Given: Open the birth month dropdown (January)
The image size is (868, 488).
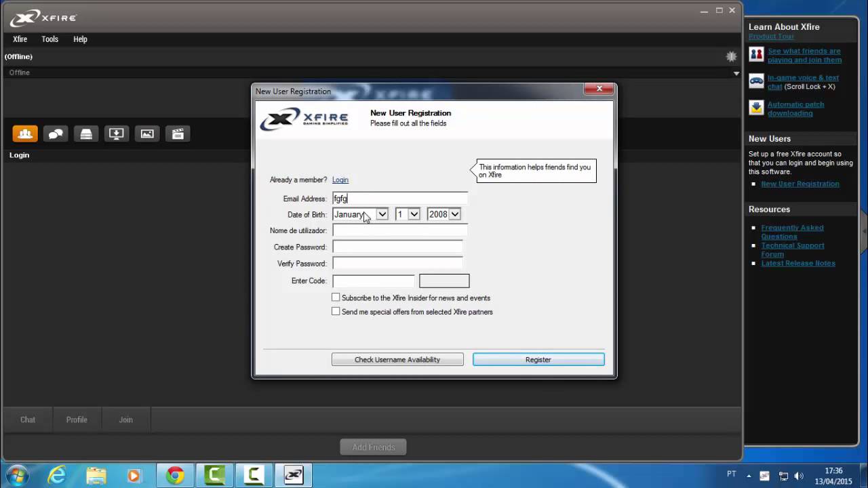Looking at the screenshot, I should coord(360,214).
